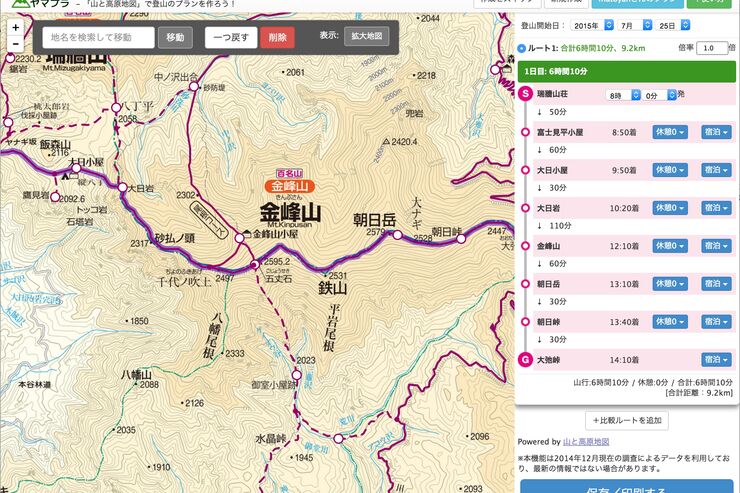740x493 pixels.
Task: Open the 2015年 year dropdown
Action: [x=592, y=25]
